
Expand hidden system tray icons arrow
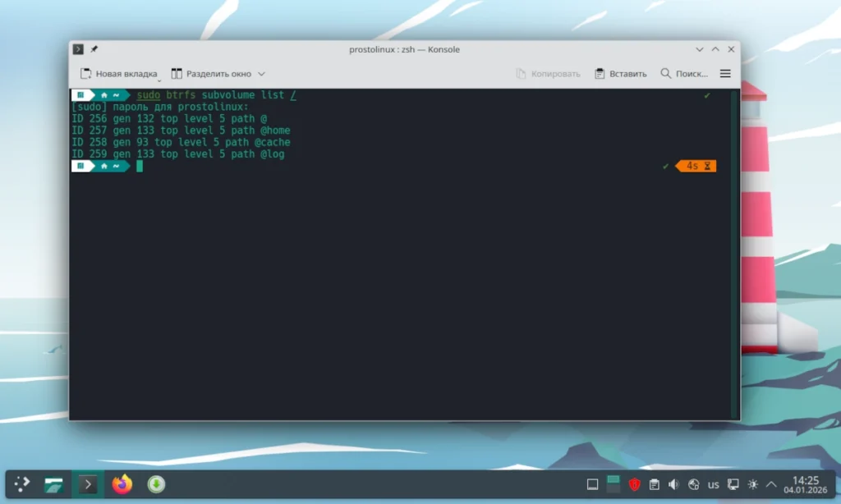point(771,484)
